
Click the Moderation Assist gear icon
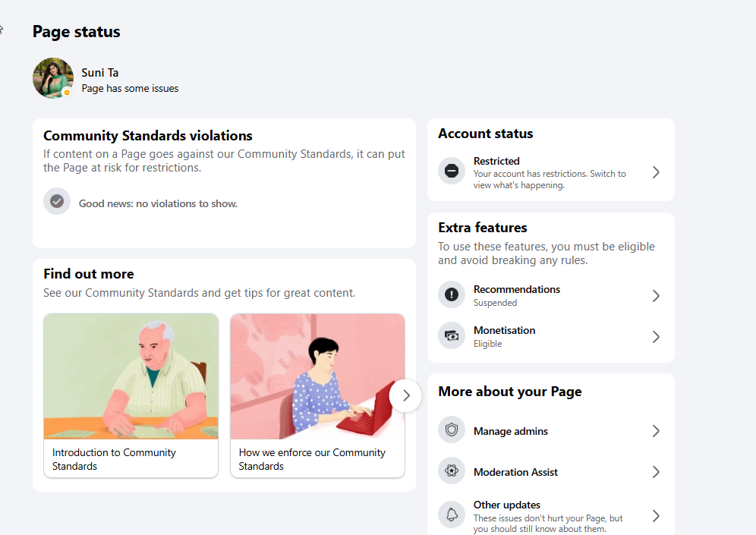pyautogui.click(x=452, y=470)
